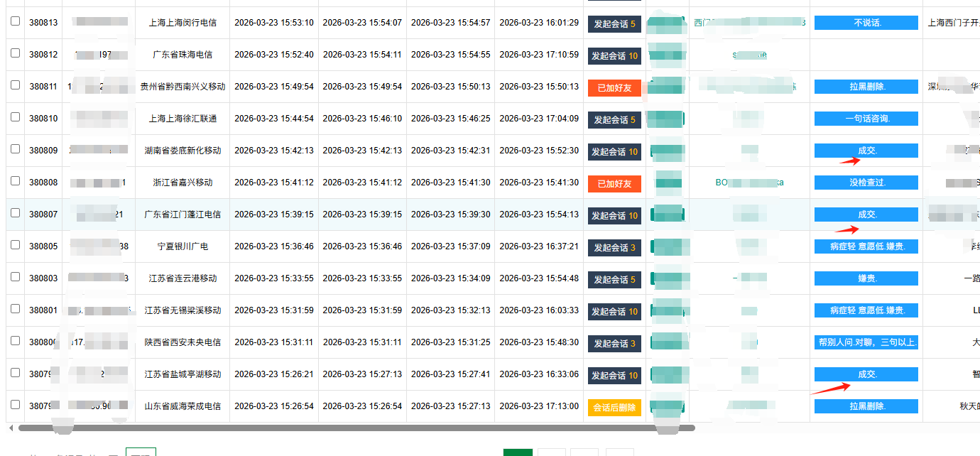Click the horizontal scrollbar thumb below table
Screen dimensions: 980x456
tap(355, 428)
